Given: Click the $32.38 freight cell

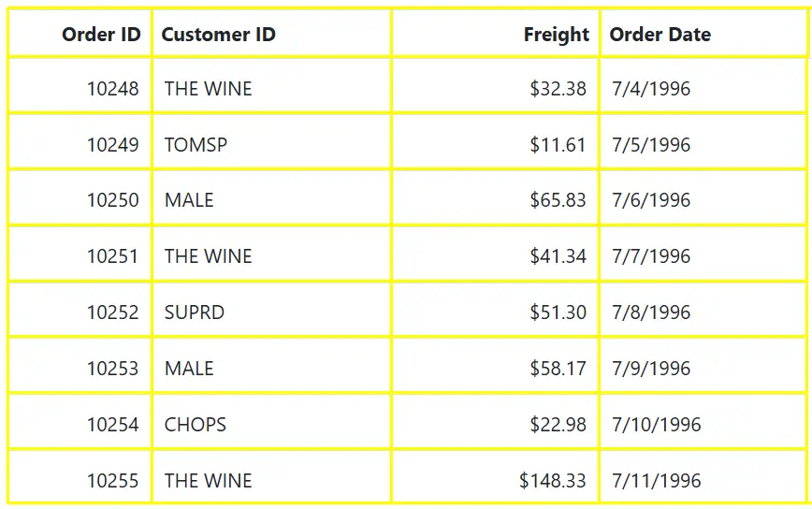Looking at the screenshot, I should (x=558, y=89).
